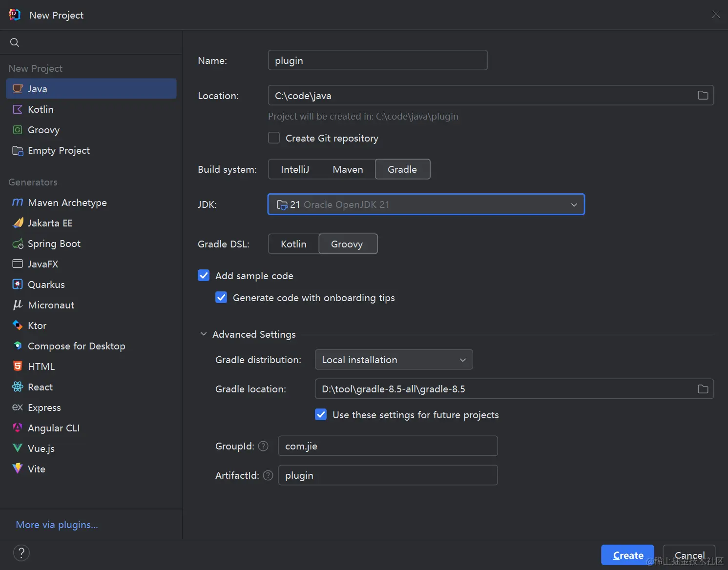Choose the Ktor generator icon
The height and width of the screenshot is (570, 728).
tap(18, 325)
